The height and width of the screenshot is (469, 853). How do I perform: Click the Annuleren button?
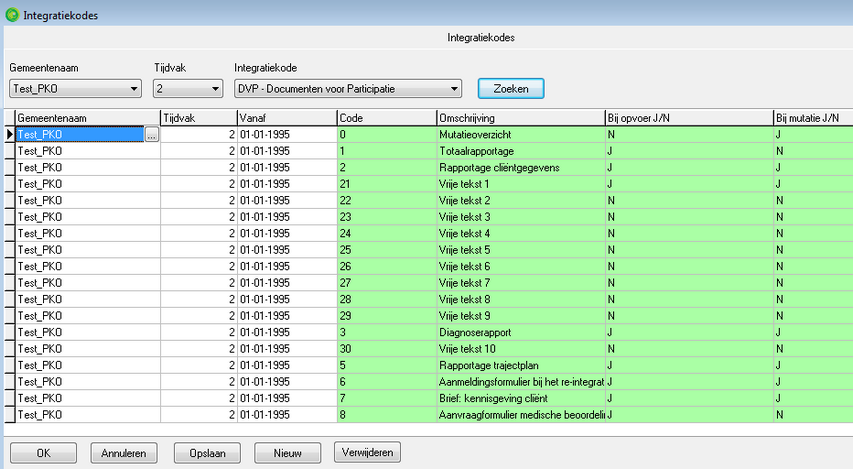(123, 453)
